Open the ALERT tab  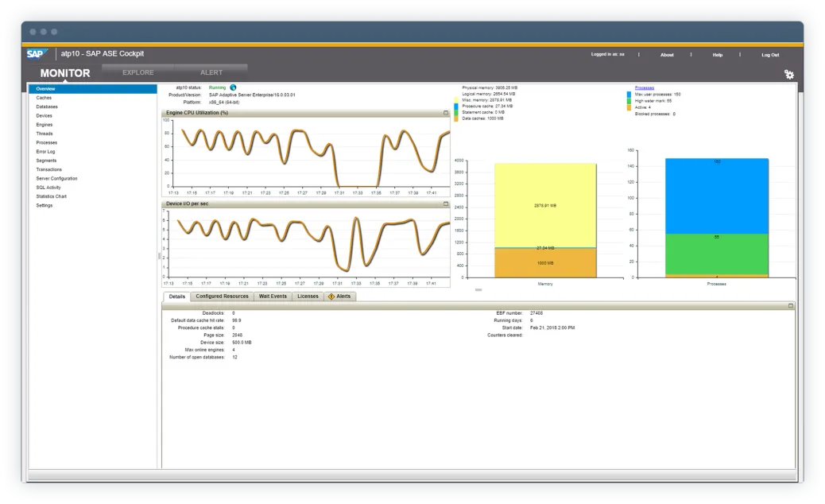211,72
